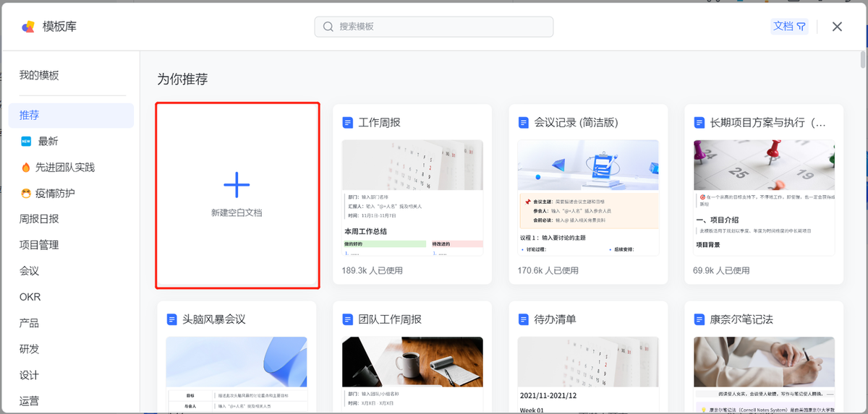Open 头脑风暴会议 template title
This screenshot has height=414, width=868.
(214, 319)
